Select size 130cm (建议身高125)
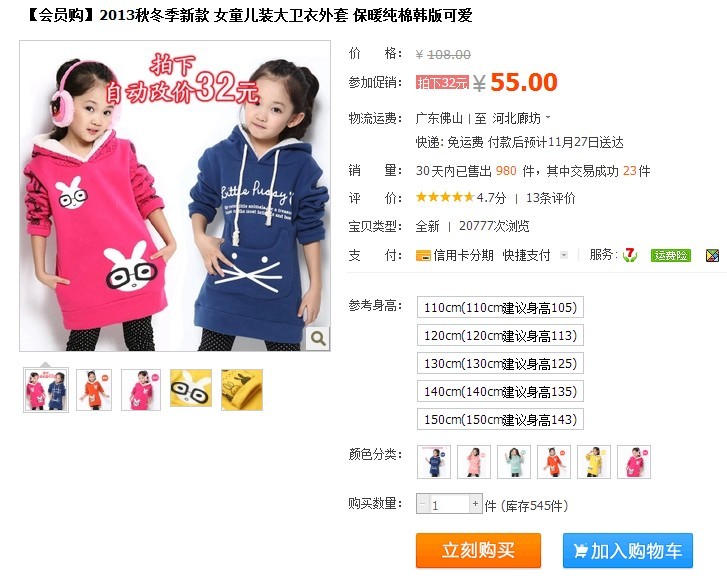This screenshot has height=581, width=727. (x=500, y=363)
